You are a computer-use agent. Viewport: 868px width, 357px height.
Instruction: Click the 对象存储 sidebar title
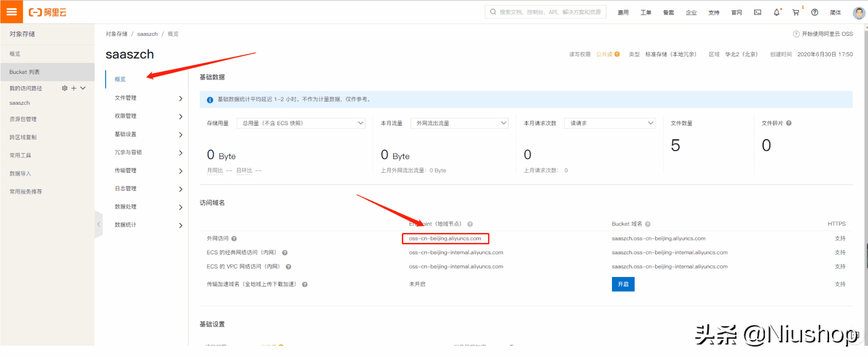point(22,34)
